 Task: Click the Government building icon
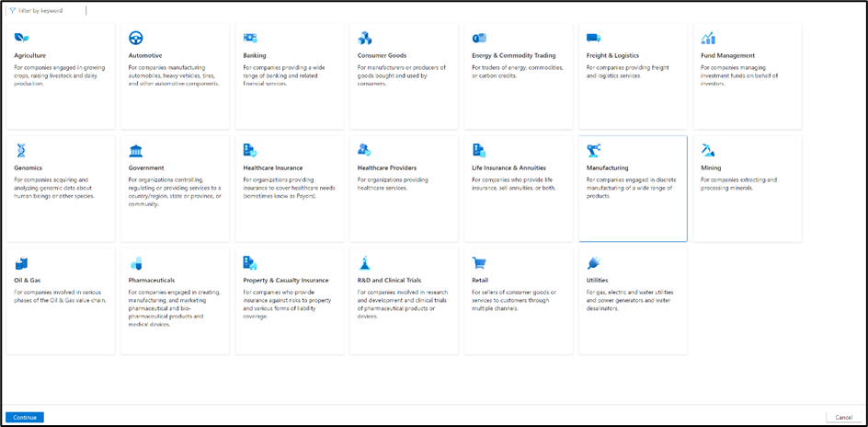coord(136,150)
